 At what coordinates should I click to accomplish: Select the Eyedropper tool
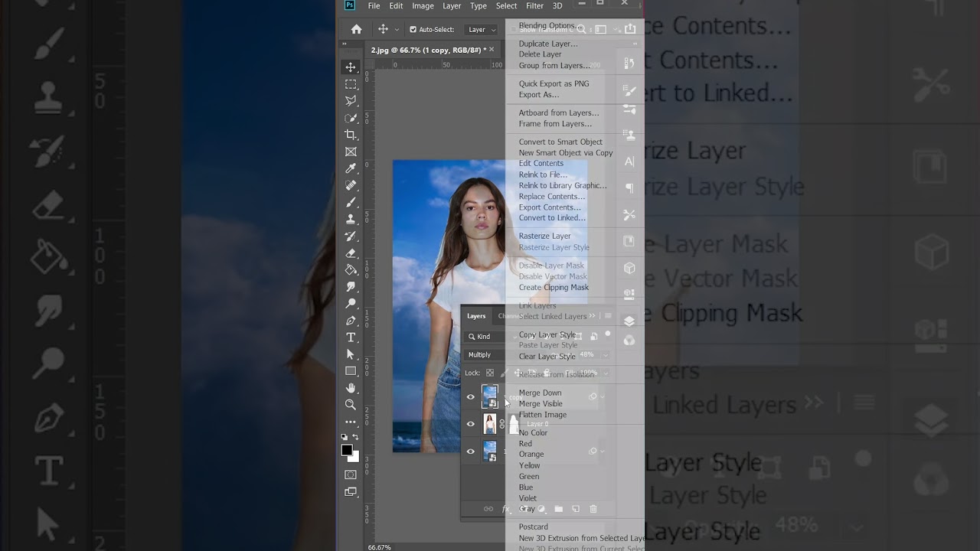pos(351,168)
